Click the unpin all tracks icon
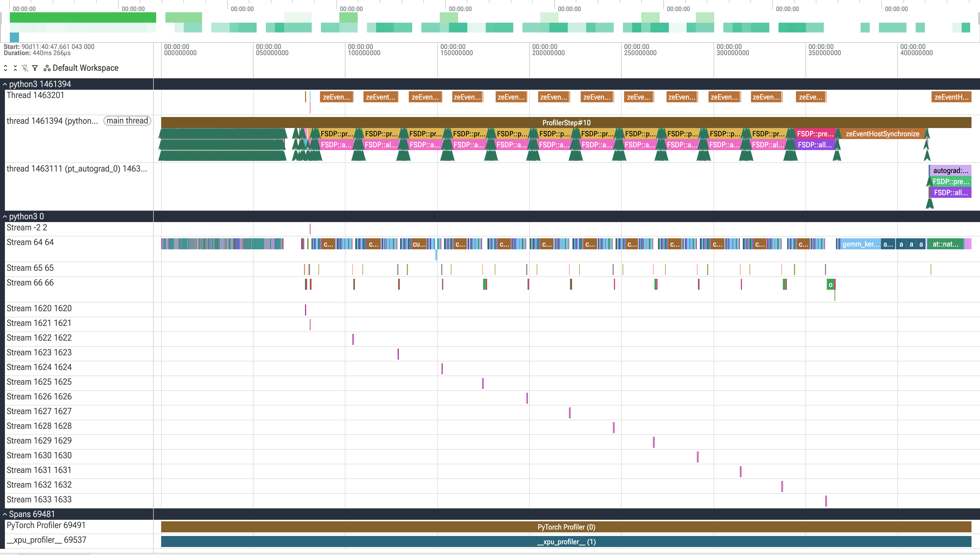The height and width of the screenshot is (555, 980). [x=25, y=68]
